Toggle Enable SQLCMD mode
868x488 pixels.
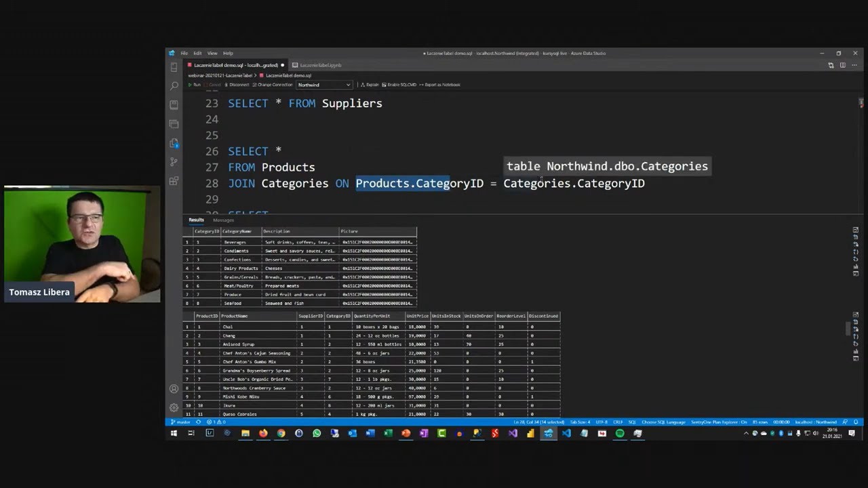399,85
